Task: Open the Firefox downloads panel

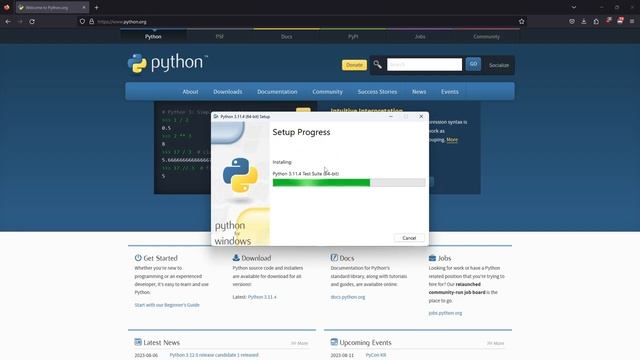Action: (x=584, y=21)
